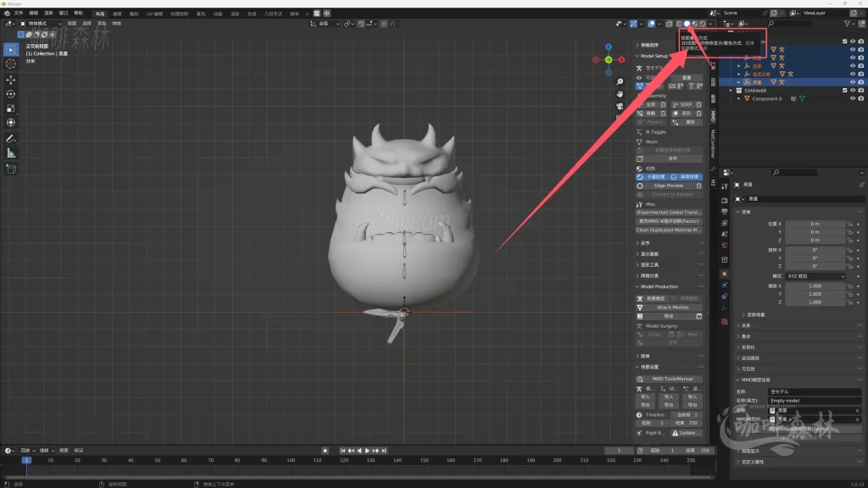Click the Add Cube tool icon

(11, 169)
